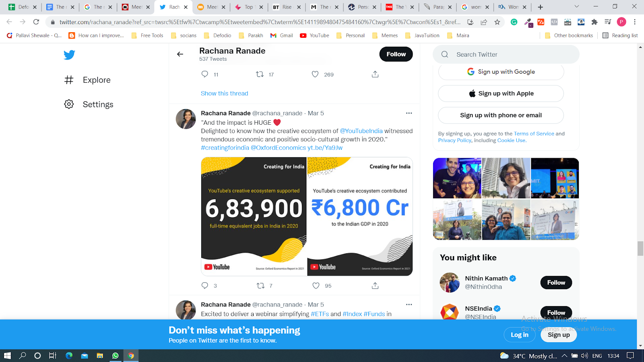The height and width of the screenshot is (362, 644).
Task: Reply to tweet with 11 replies
Action: pyautogui.click(x=205, y=74)
